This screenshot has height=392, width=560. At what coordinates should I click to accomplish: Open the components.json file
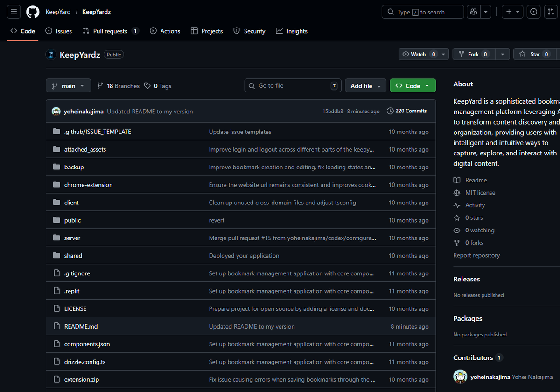click(x=87, y=344)
